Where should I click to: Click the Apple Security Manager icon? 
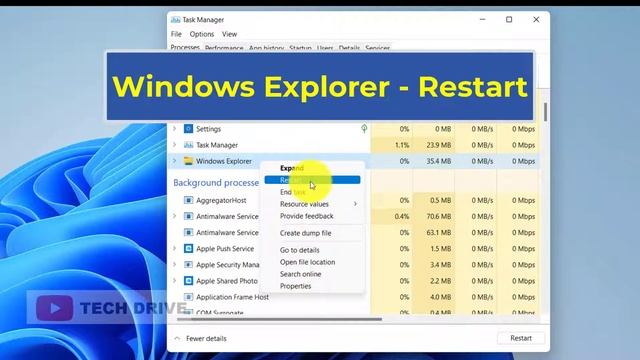click(188, 265)
